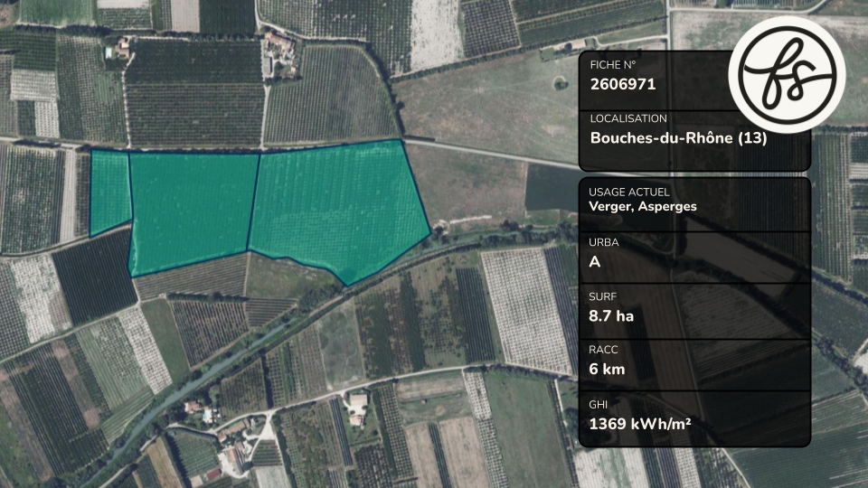Screen dimensions: 868x488
Task: Click the 'RACC' label
Action: (603, 350)
